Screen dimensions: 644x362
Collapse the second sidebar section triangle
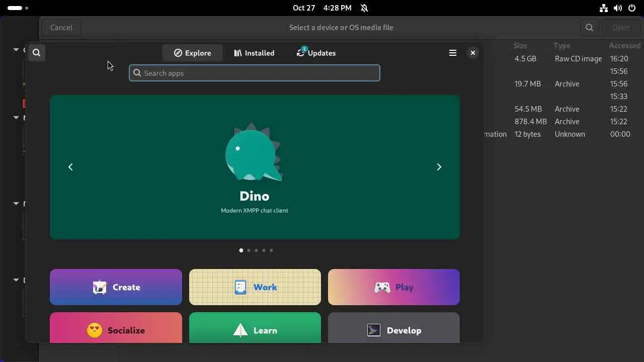[16, 117]
